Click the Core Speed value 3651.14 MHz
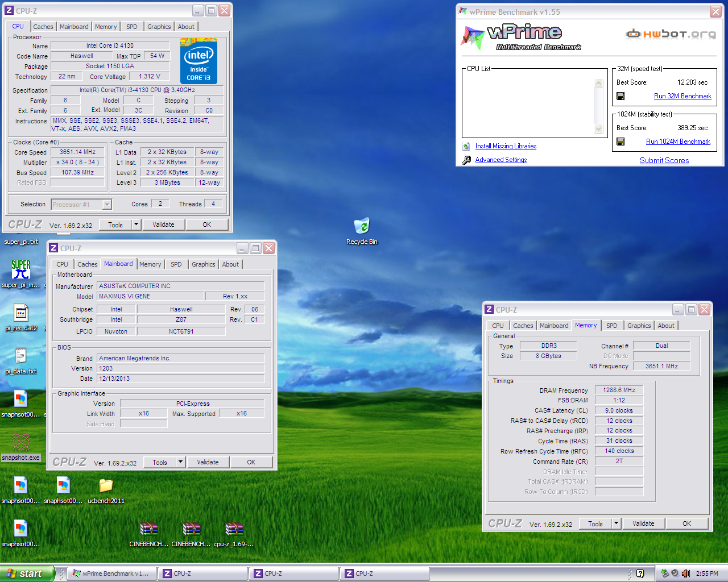This screenshot has width=728, height=582. [x=78, y=152]
